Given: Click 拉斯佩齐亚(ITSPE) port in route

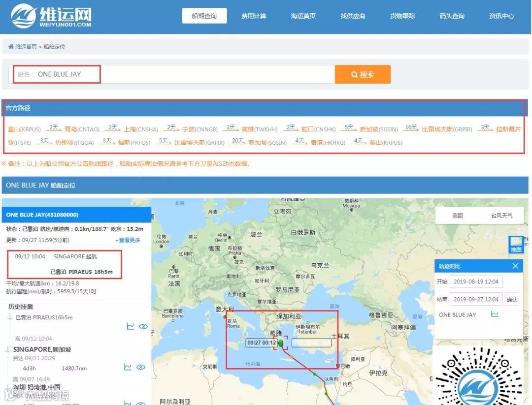Looking at the screenshot, I should [x=508, y=129].
